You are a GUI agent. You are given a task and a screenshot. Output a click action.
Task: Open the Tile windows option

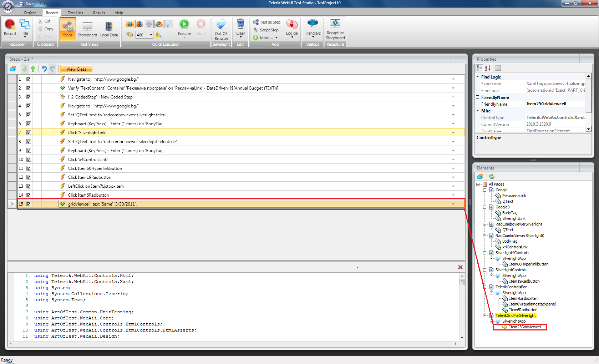coord(25,28)
